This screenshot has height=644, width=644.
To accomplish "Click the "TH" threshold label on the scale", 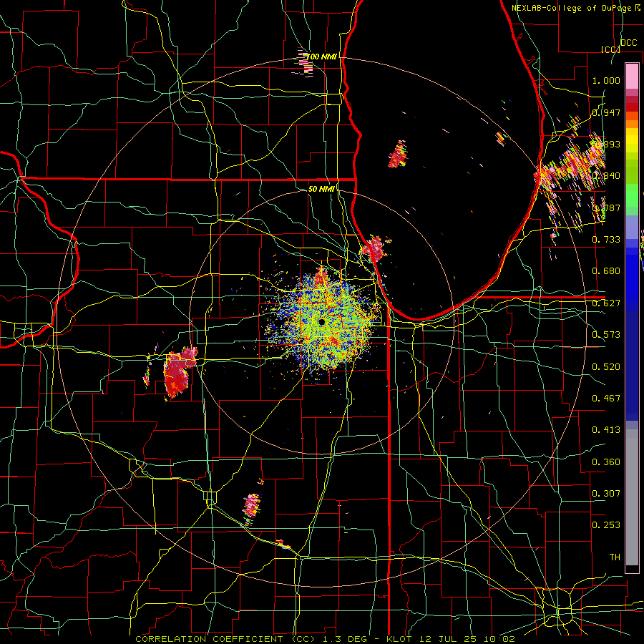I will 615,557.
